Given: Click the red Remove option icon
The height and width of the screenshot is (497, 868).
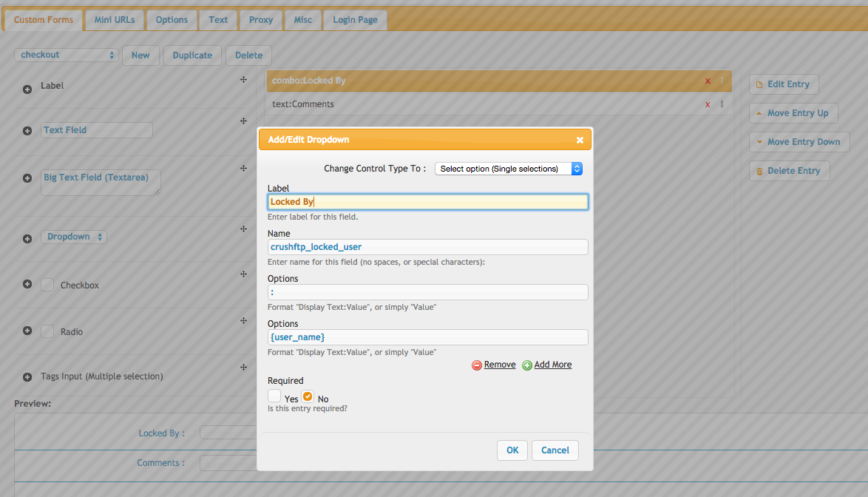Looking at the screenshot, I should (477, 365).
